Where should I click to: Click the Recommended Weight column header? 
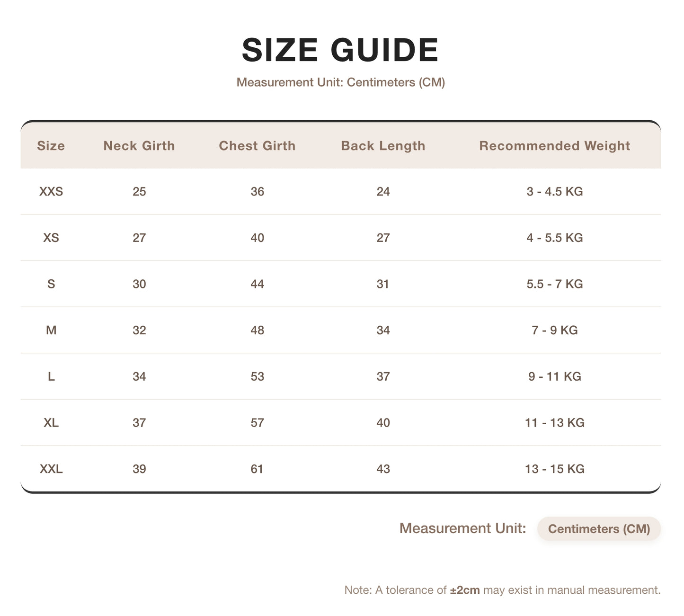click(x=554, y=146)
